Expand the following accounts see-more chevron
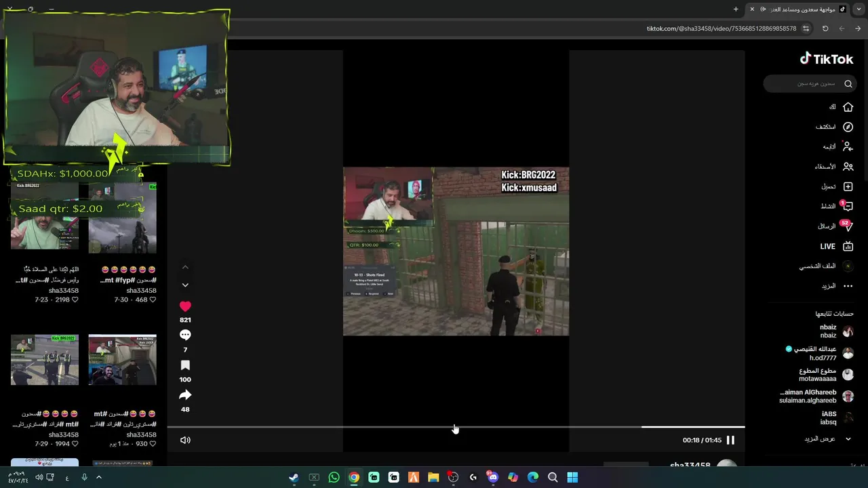Viewport: 868px width, 488px height. pyautogui.click(x=848, y=439)
